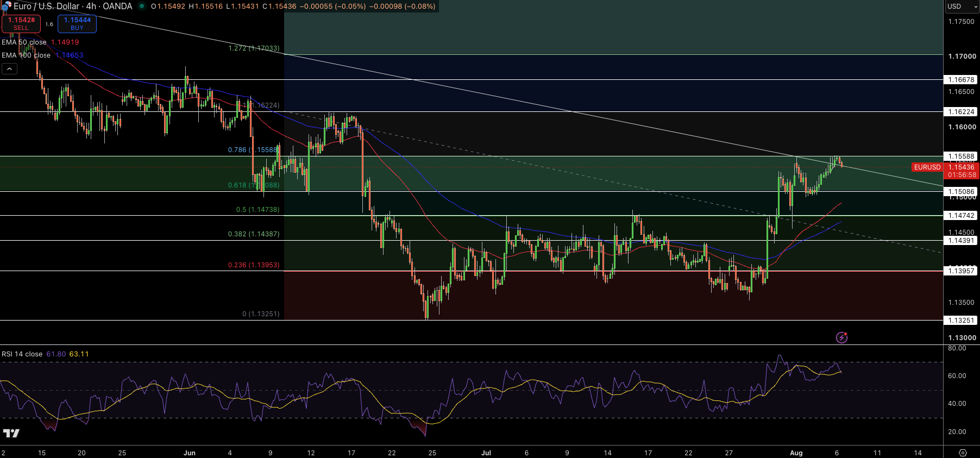This screenshot has height=458, width=980.
Task: Click the green market status dot
Action: point(142,7)
